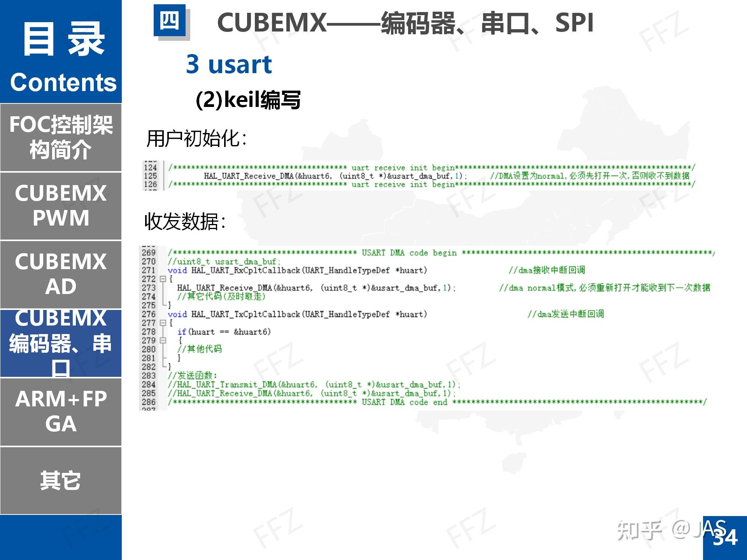
Task: Click the 知乎 @JAS watermark text
Action: 671,530
